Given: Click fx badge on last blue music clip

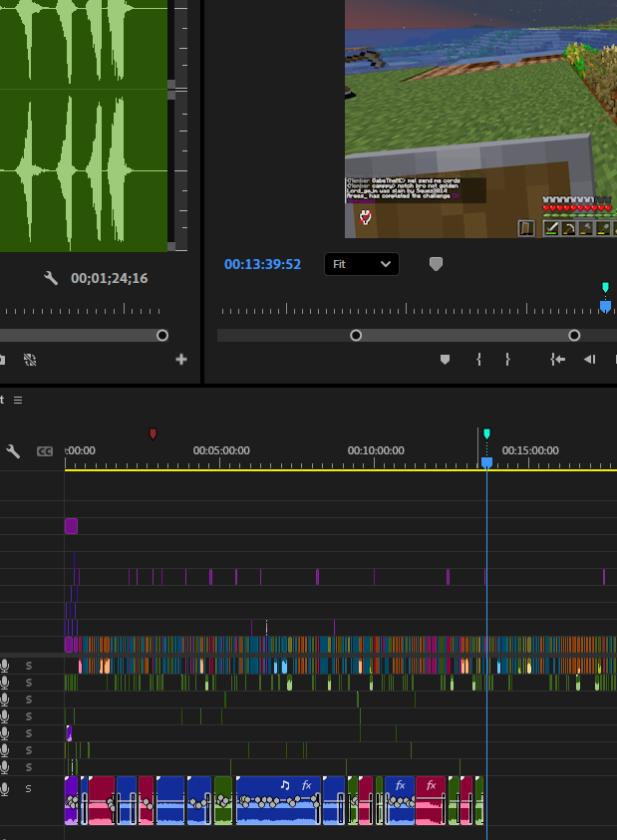Looking at the screenshot, I should coord(400,785).
